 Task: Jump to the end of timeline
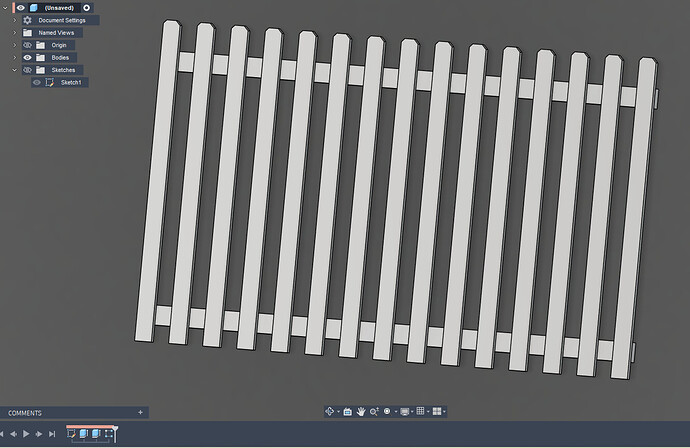click(x=53, y=434)
